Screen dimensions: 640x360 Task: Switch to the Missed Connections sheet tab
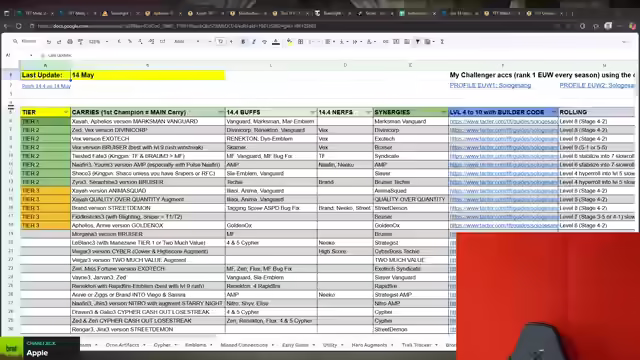tap(244, 345)
